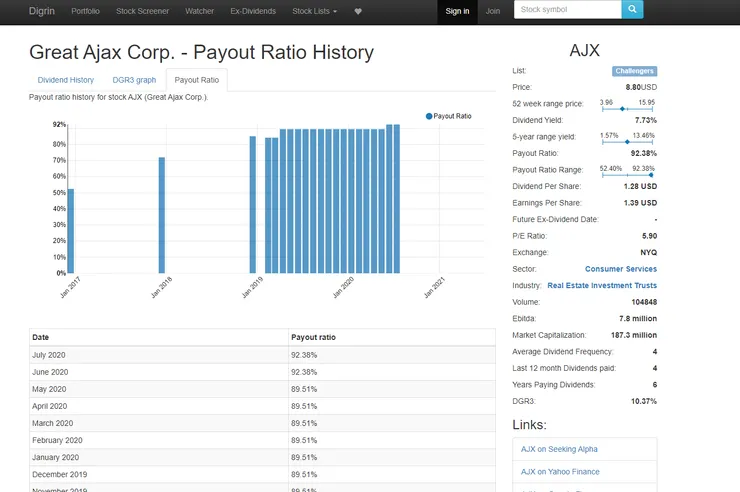The width and height of the screenshot is (740, 492).
Task: Switch to the DGR3 graph tab
Action: tap(134, 80)
